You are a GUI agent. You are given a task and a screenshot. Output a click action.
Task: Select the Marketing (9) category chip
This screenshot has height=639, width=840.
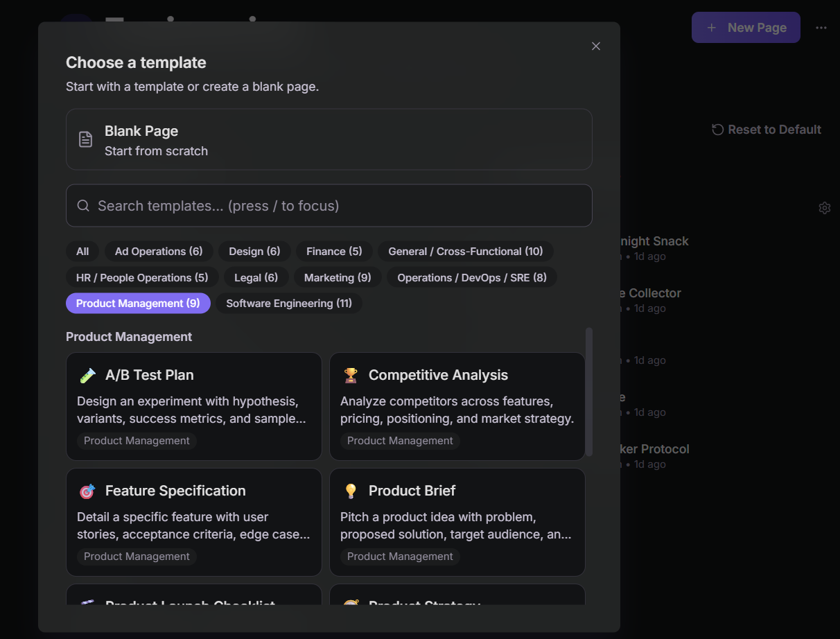point(338,278)
